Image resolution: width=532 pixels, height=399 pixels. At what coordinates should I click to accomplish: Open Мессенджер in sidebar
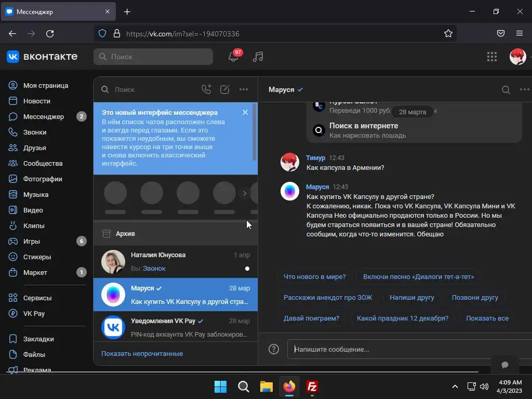pyautogui.click(x=44, y=117)
